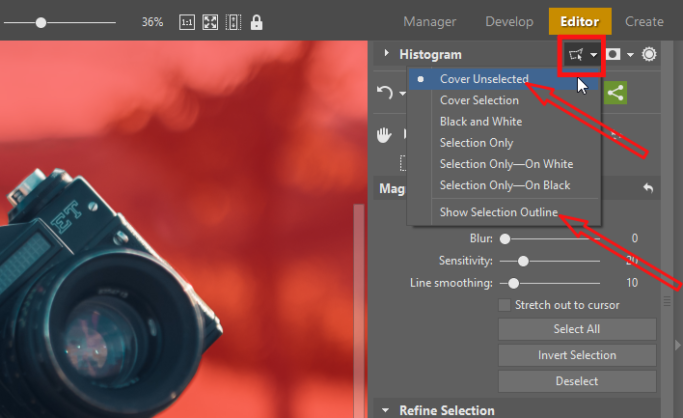Click the 1:1 zoom icon
The image size is (683, 418).
point(187,22)
